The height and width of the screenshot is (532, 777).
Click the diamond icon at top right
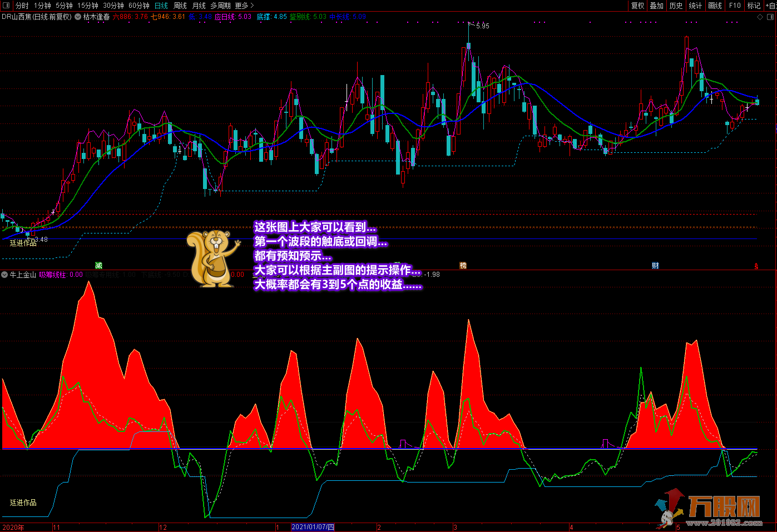[760, 17]
